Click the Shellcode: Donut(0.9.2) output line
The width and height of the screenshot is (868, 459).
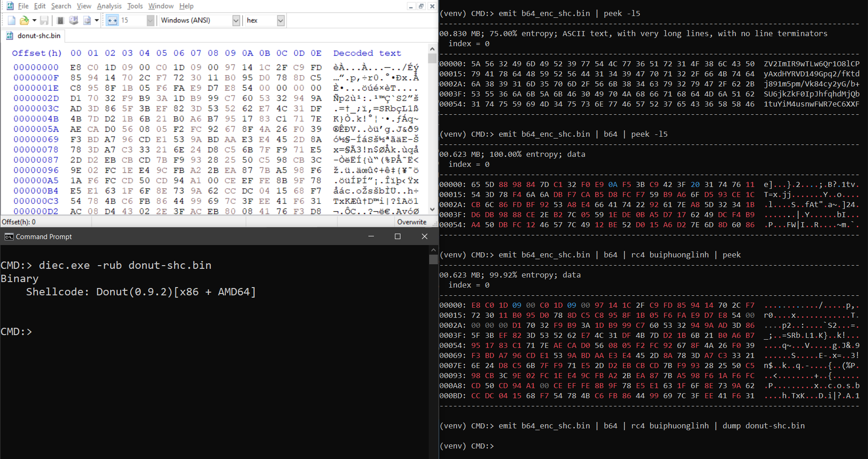tap(141, 292)
